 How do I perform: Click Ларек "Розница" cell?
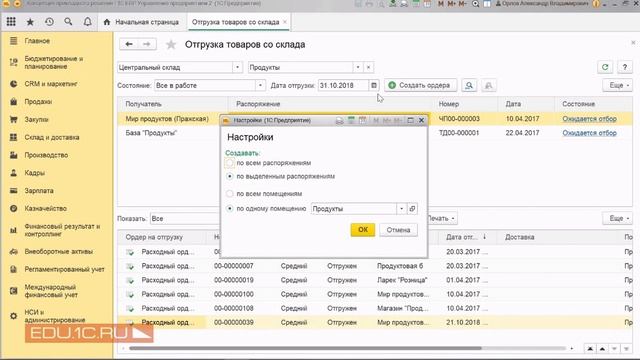coord(402,280)
